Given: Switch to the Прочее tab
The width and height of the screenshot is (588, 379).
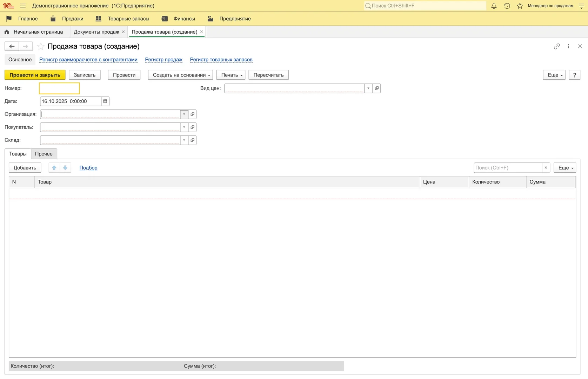Looking at the screenshot, I should pyautogui.click(x=44, y=154).
